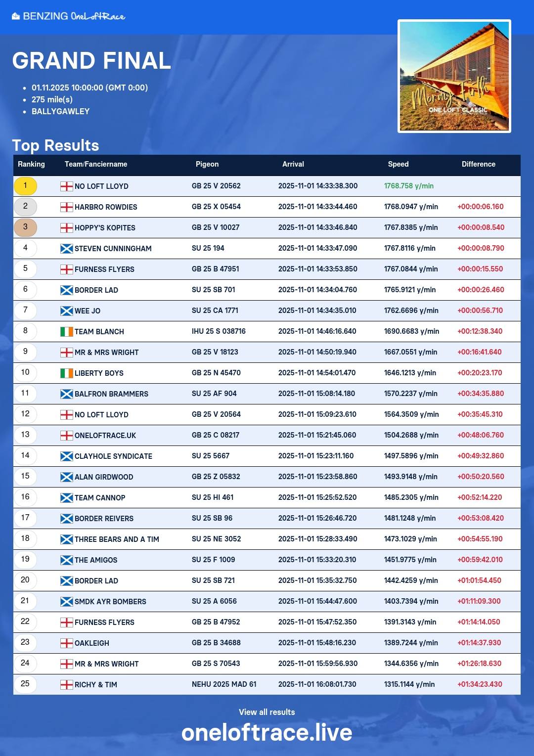Screen dimensions: 534x756
Task: Open the Moray Firth loft thumbnail image
Action: 454,76
